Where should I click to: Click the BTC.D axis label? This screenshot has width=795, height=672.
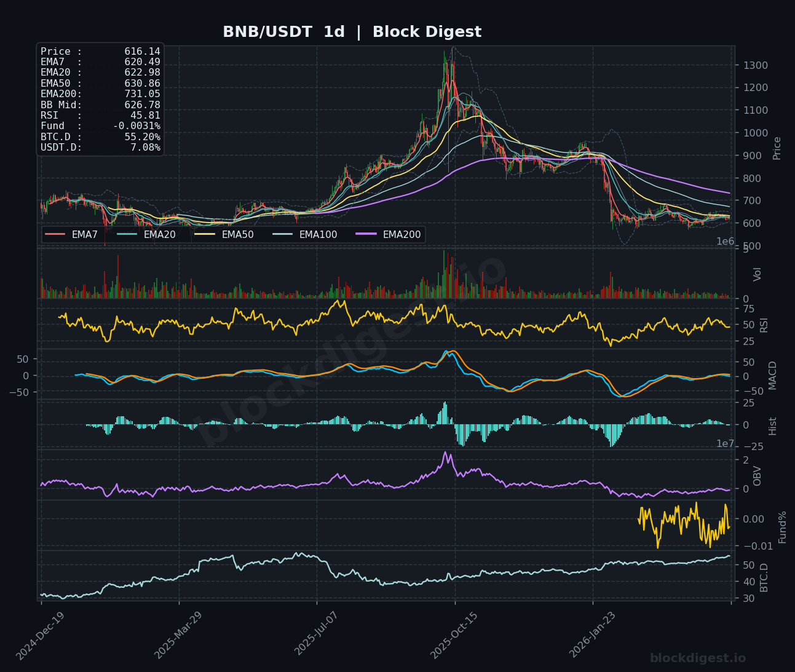(x=764, y=577)
